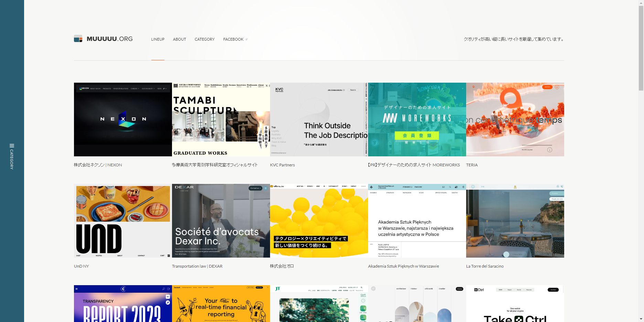
Task: Click the Akademia Sztuk Pięknych w Warszawie caption
Action: point(404,266)
